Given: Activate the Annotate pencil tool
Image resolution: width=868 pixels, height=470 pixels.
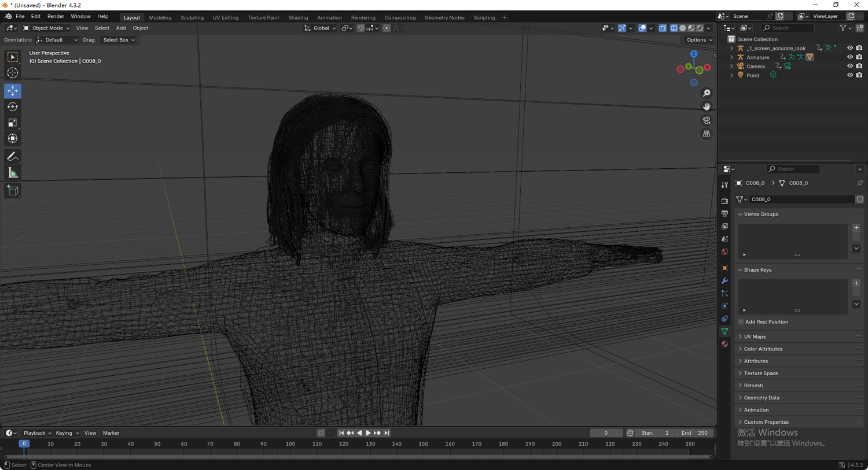Looking at the screenshot, I should [x=12, y=157].
